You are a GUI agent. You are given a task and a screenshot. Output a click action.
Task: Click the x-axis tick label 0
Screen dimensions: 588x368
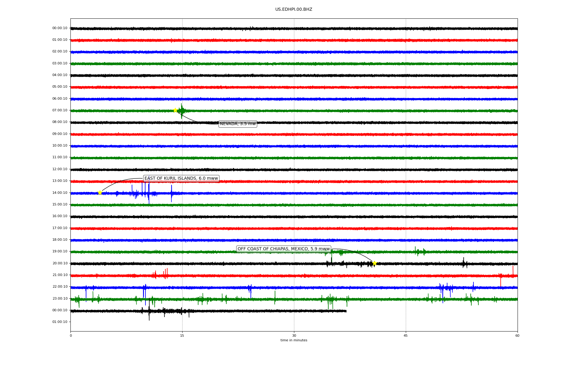point(71,336)
